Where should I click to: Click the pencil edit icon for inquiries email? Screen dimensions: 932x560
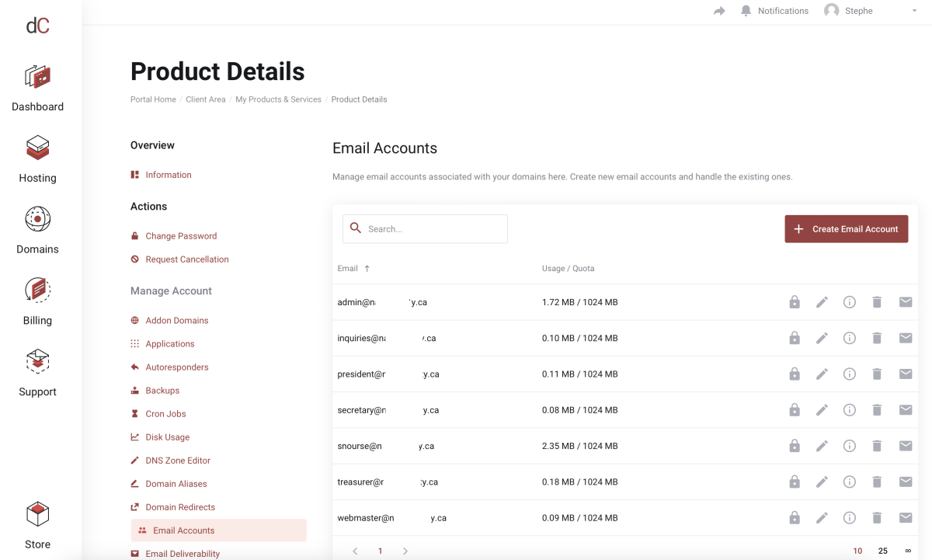[x=822, y=338]
